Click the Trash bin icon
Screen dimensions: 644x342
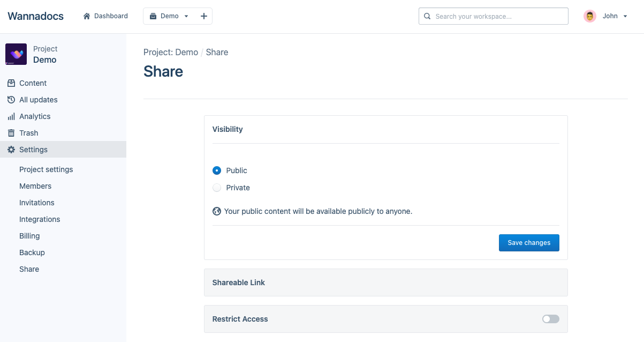coord(11,133)
